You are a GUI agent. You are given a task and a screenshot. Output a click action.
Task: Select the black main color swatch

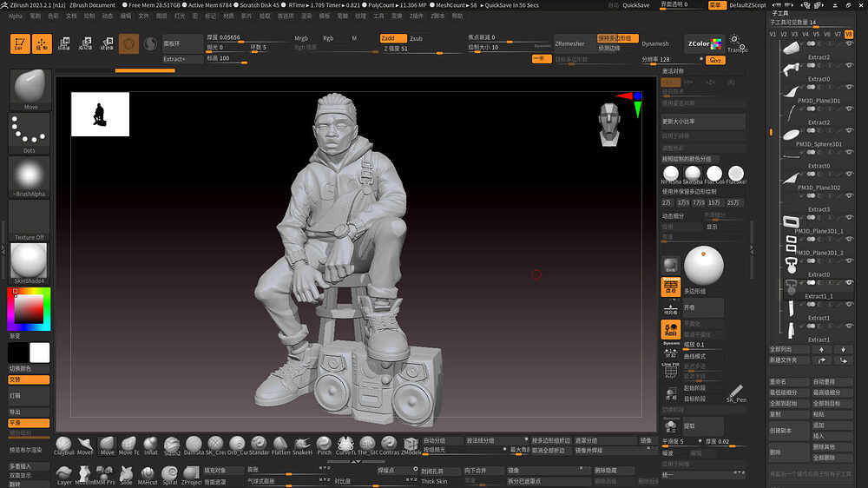point(18,353)
